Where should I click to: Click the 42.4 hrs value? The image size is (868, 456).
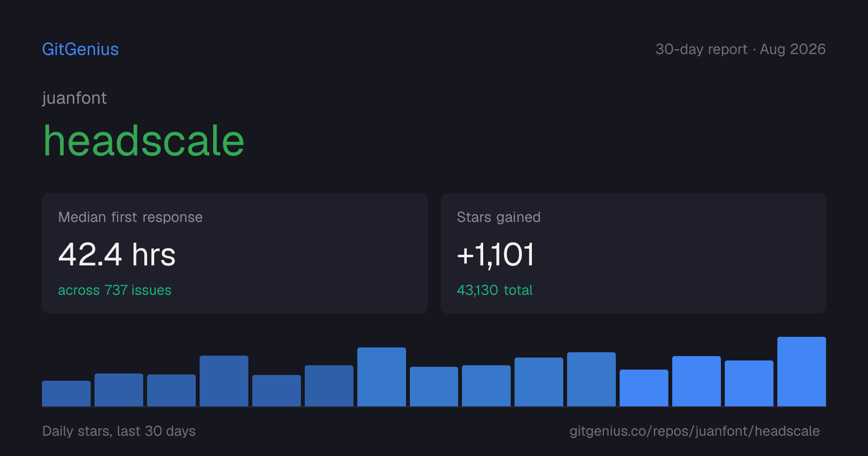(x=117, y=254)
